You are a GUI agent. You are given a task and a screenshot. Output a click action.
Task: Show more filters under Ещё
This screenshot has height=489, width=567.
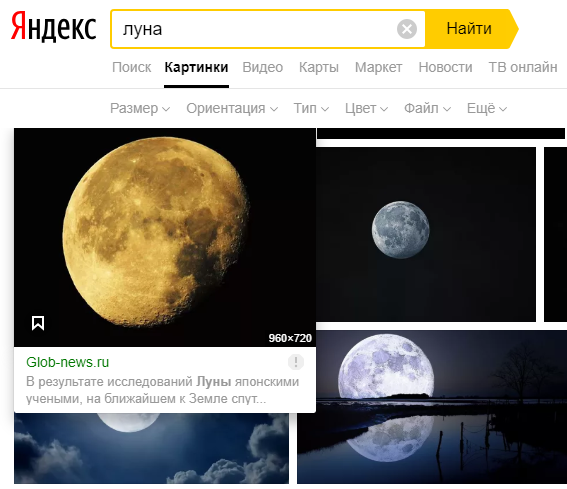point(487,108)
